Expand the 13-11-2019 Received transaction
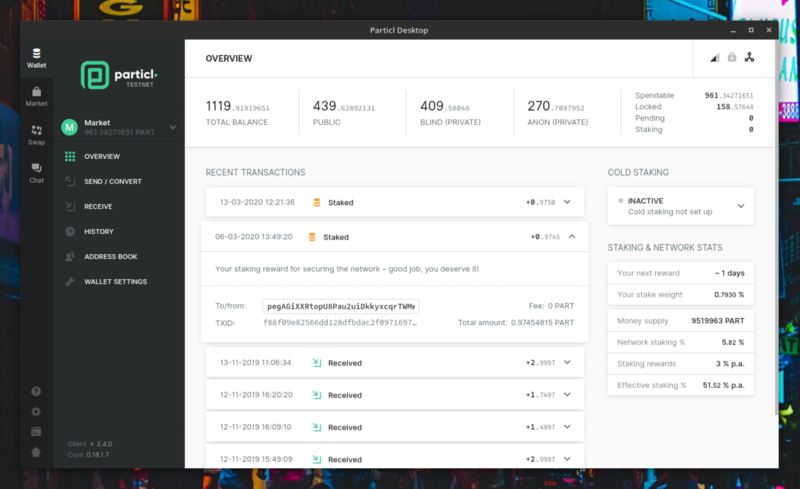Image resolution: width=800 pixels, height=489 pixels. click(567, 362)
